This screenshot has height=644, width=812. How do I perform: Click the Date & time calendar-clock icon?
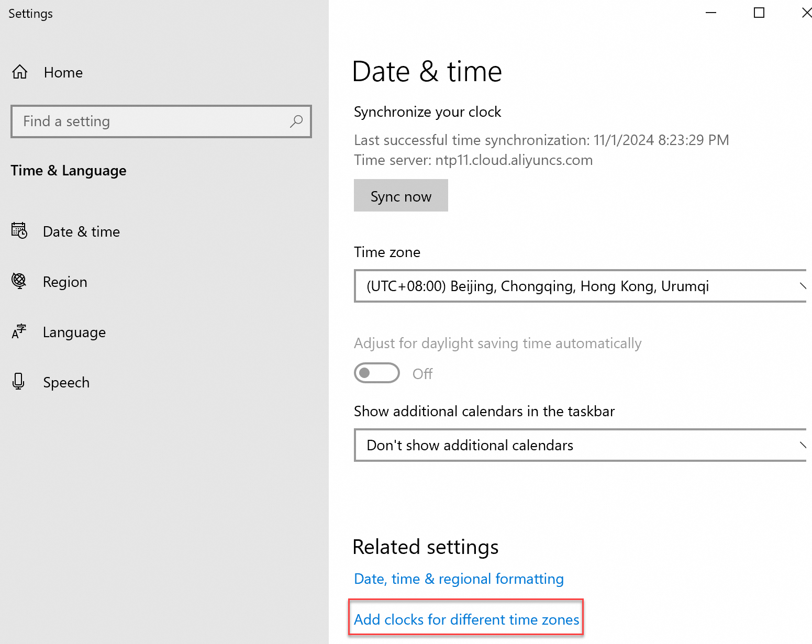pyautogui.click(x=19, y=230)
